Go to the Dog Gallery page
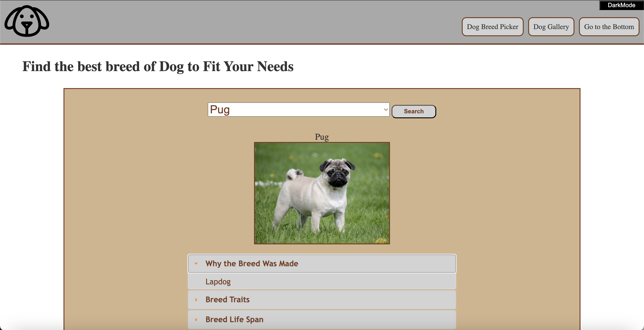Screen dimensions: 644x330 point(551,27)
